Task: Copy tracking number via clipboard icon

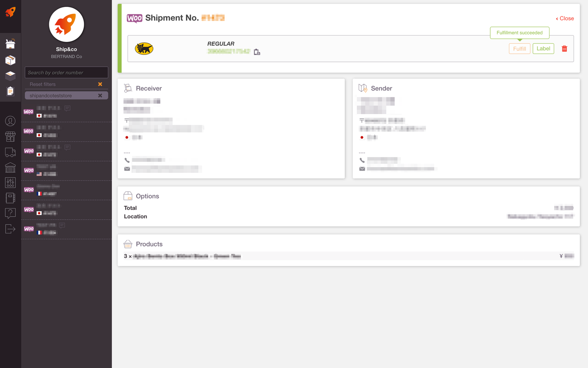Action: pos(257,52)
